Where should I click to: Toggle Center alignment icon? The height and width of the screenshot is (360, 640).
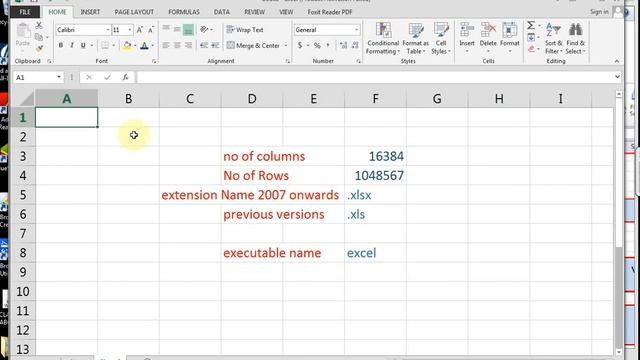177,45
